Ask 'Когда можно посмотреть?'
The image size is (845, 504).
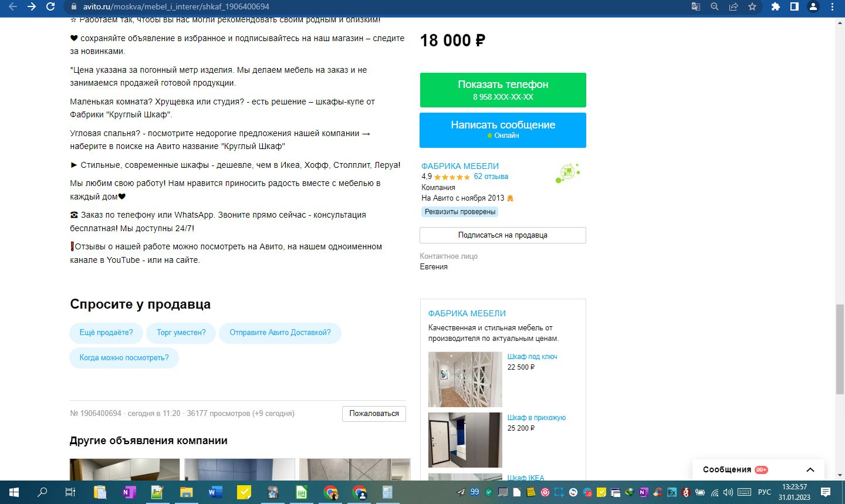tap(124, 358)
